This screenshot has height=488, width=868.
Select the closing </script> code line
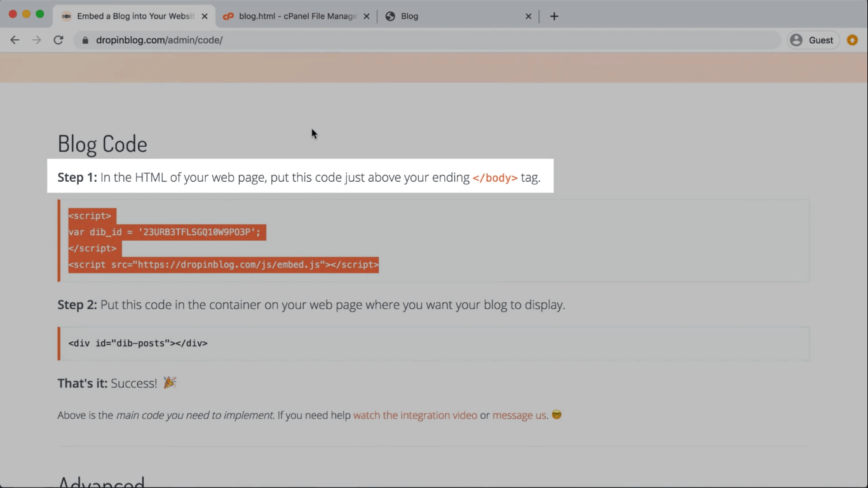[93, 248]
